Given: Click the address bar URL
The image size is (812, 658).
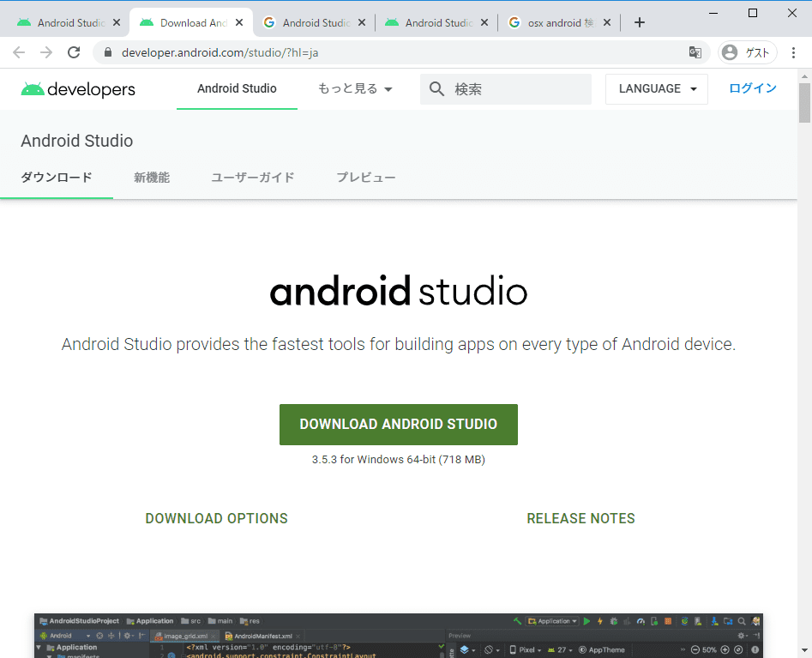Looking at the screenshot, I should tap(220, 53).
